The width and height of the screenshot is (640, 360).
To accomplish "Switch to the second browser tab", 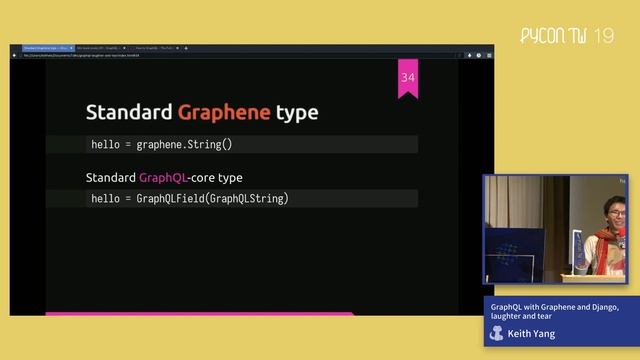I will tap(101, 48).
